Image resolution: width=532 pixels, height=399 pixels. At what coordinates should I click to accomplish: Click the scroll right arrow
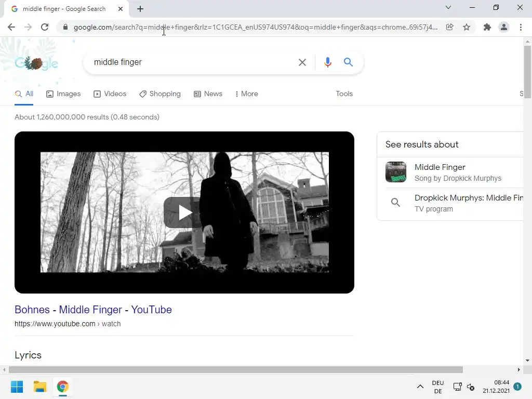click(519, 369)
